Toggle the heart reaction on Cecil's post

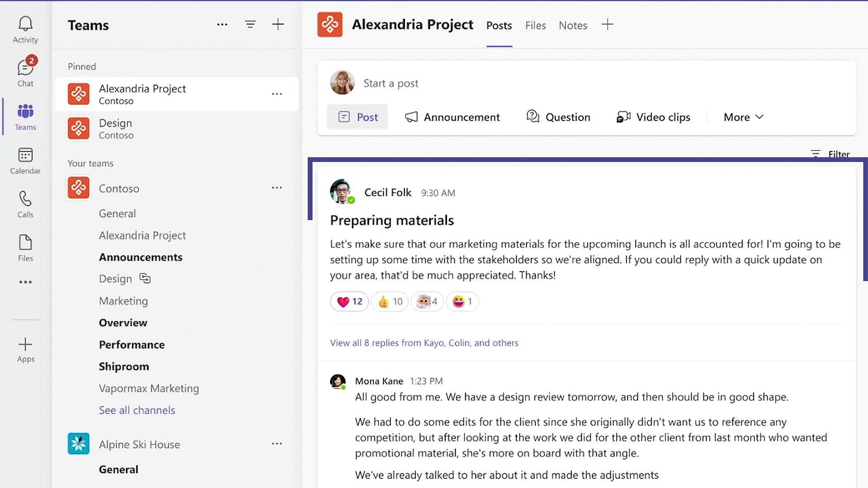[x=348, y=301]
